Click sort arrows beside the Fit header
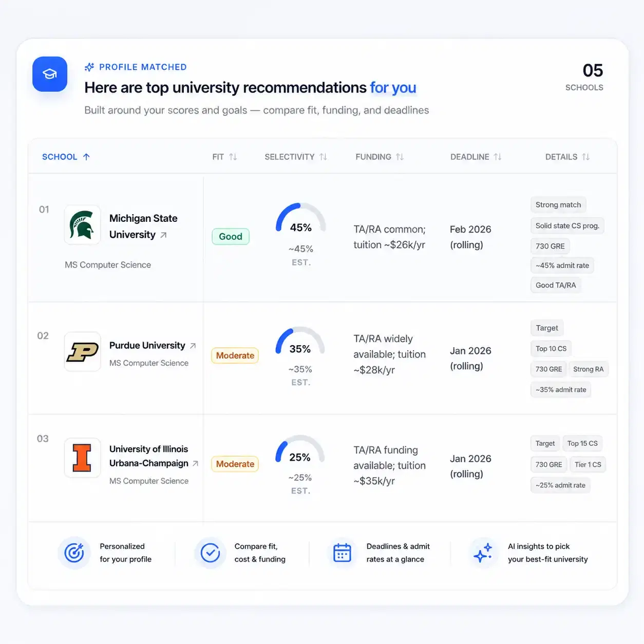 (x=233, y=157)
